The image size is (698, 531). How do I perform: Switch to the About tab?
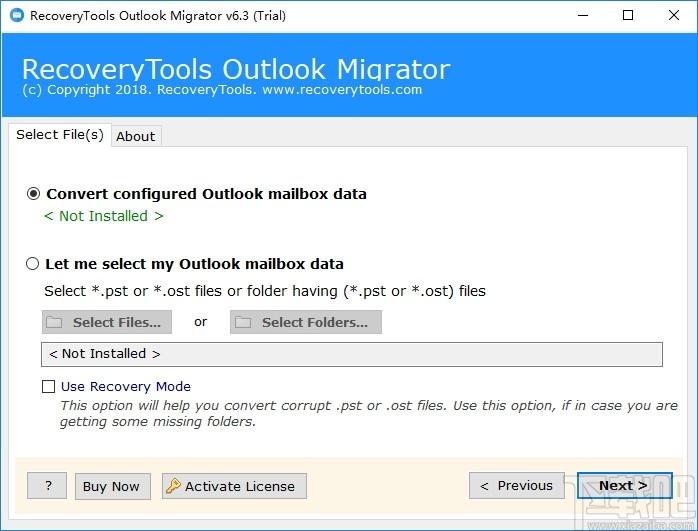pyautogui.click(x=136, y=136)
